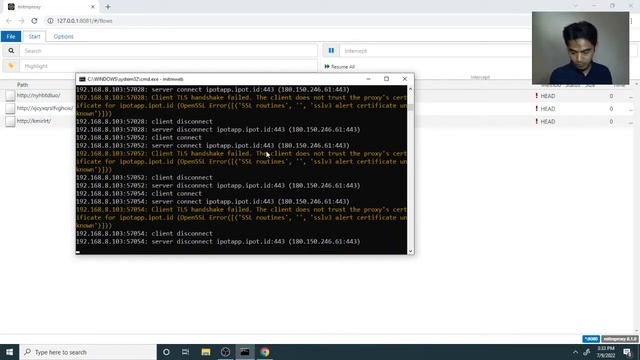Click the cmd window title bar icon
The image size is (640, 360).
pos(82,79)
